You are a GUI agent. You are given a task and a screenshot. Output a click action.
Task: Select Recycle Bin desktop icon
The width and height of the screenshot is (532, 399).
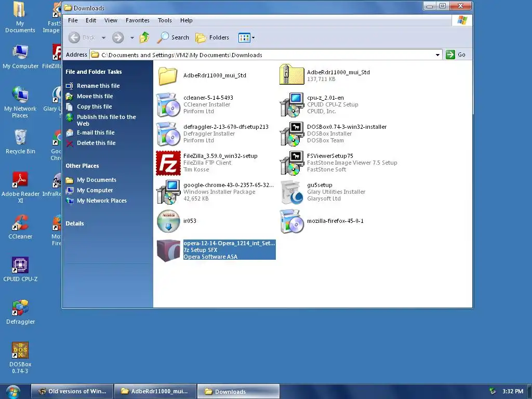20,141
